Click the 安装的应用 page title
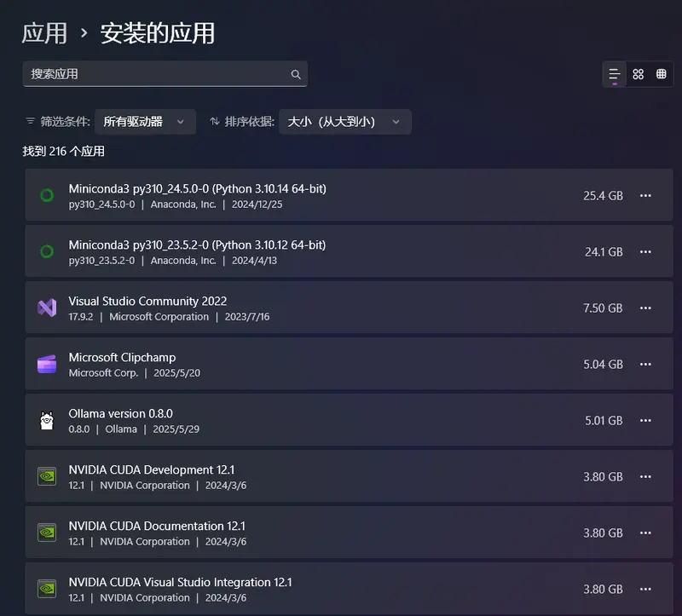Viewport: 682px width, 616px height. (158, 33)
